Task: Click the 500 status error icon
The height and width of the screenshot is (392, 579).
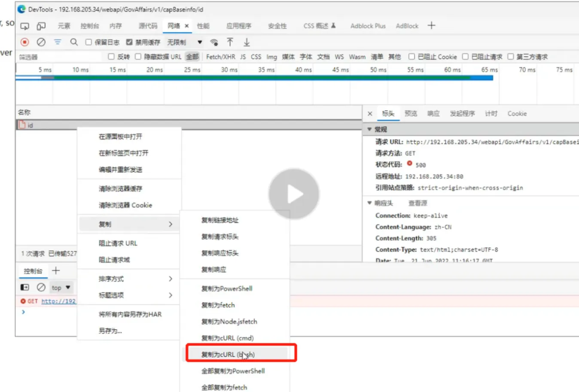Action: (409, 164)
